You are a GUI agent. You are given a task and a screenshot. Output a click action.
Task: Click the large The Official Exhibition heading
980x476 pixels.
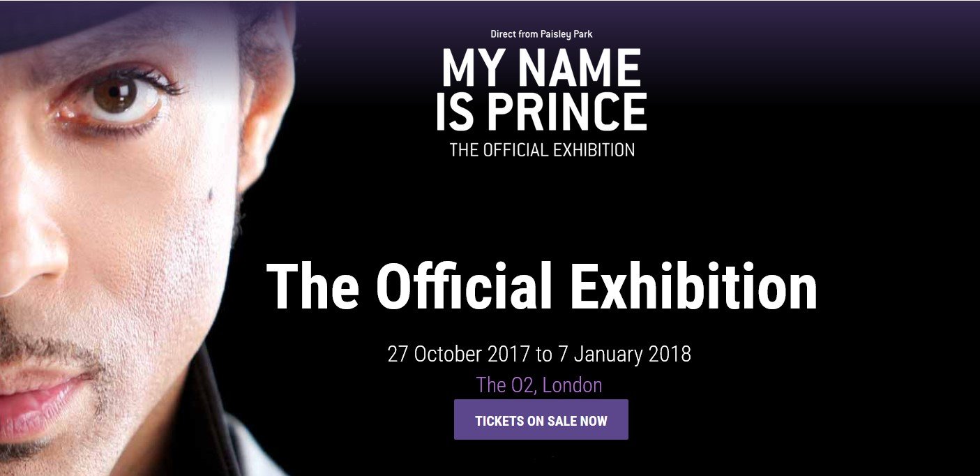pos(541,287)
